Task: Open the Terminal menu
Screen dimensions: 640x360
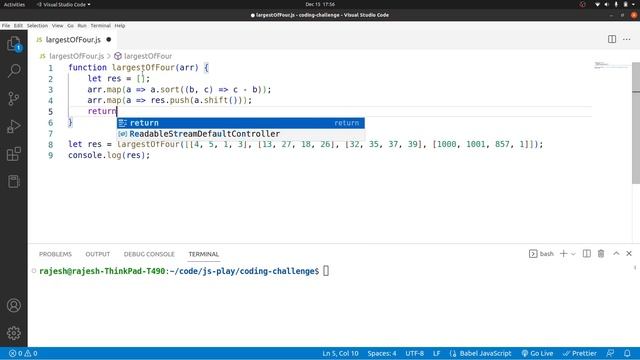Action: pyautogui.click(x=100, y=25)
